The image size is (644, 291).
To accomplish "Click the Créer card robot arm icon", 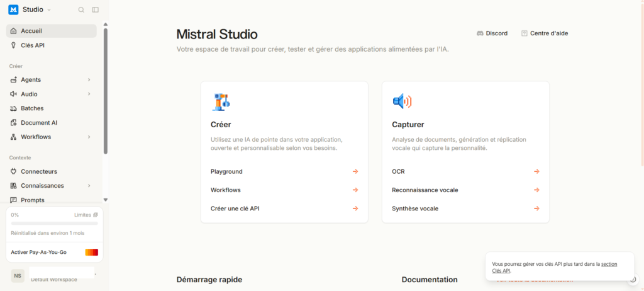I will 221,101.
